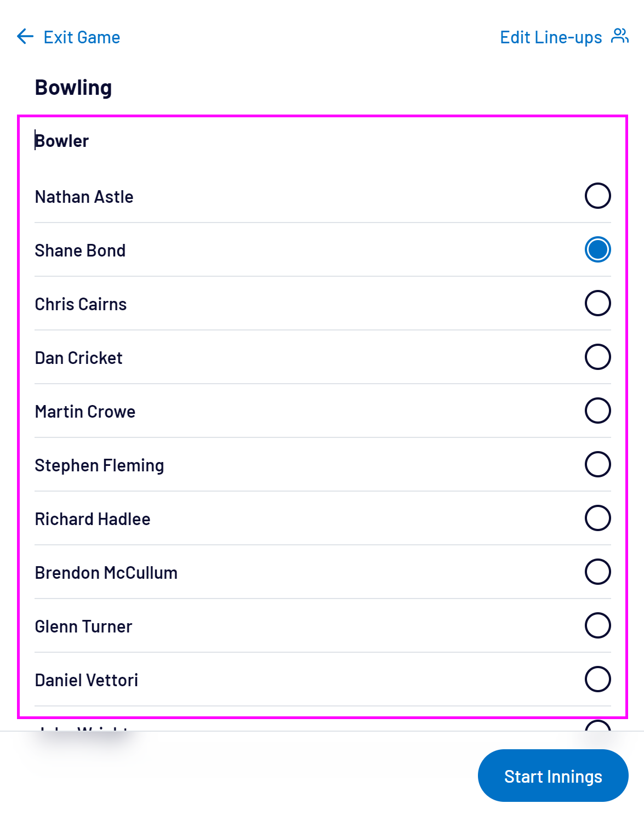This screenshot has width=644, height=832.
Task: Pick Dan Cricket radio option
Action: 597,357
